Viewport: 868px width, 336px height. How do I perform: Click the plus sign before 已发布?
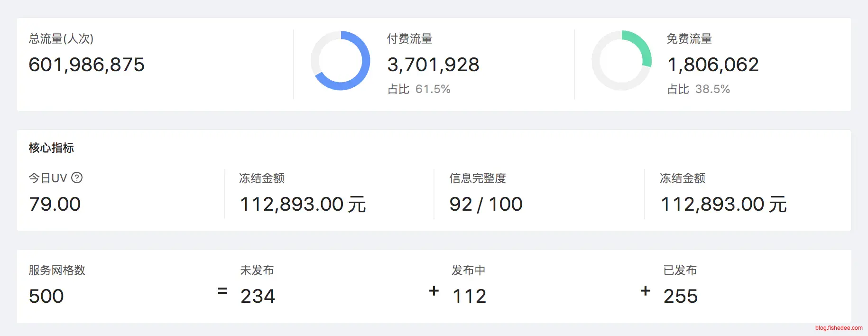click(x=645, y=291)
